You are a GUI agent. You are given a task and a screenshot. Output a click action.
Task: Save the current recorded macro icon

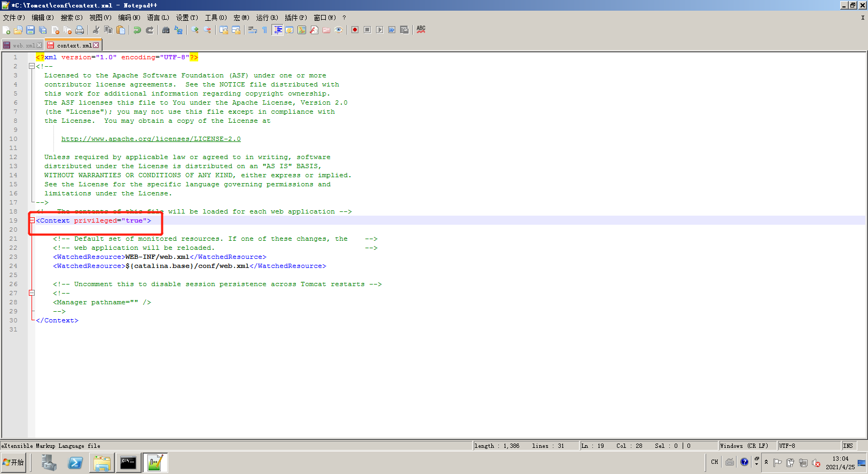404,30
